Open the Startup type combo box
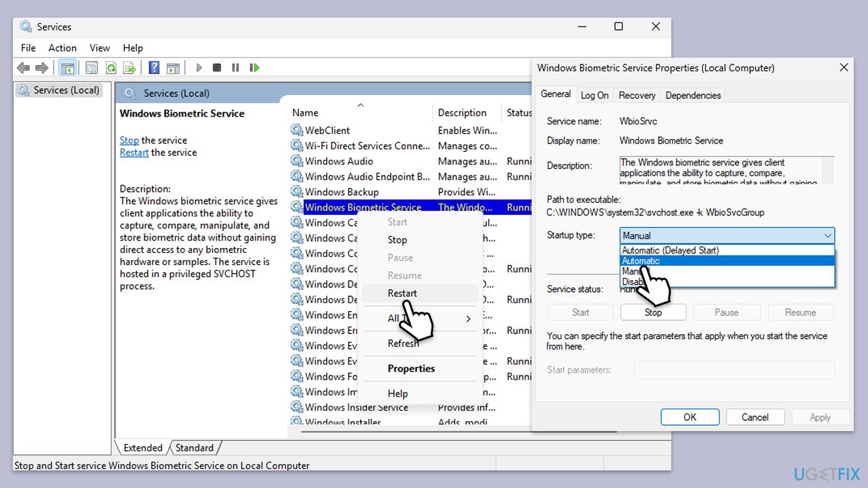The width and height of the screenshot is (868, 488). [x=727, y=235]
